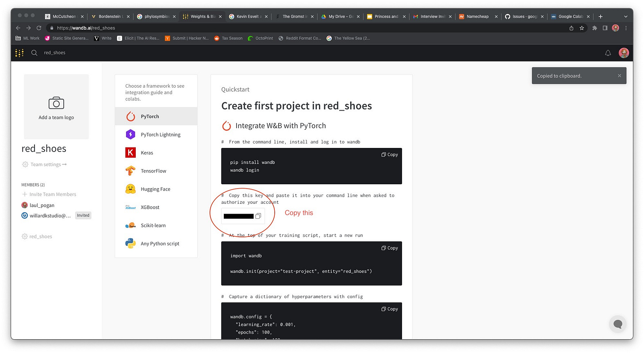The image size is (644, 353).
Task: Open the Submit Hacker News bookmark
Action: (187, 38)
